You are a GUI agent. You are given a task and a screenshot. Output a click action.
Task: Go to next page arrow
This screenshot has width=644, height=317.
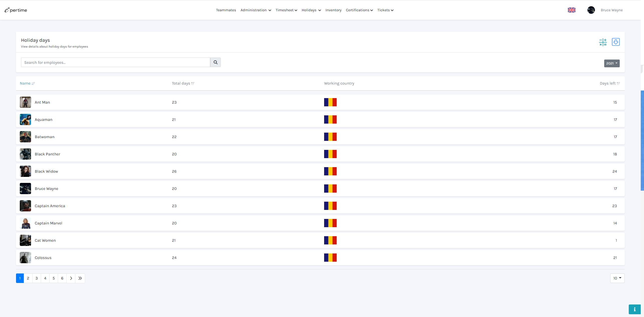click(71, 278)
